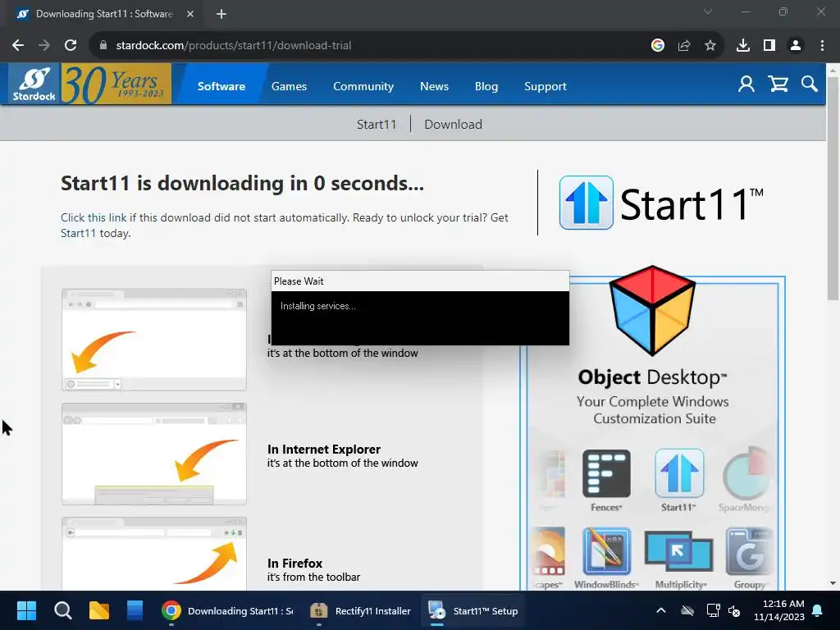Switch to Rectify11 Installer taskbar window
This screenshot has width=840, height=630.
(361, 610)
